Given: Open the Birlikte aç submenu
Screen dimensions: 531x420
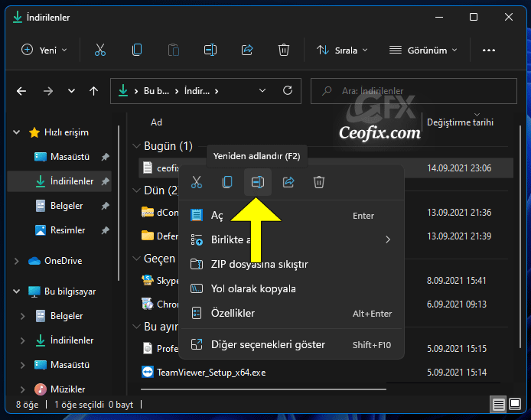Looking at the screenshot, I should [x=292, y=239].
